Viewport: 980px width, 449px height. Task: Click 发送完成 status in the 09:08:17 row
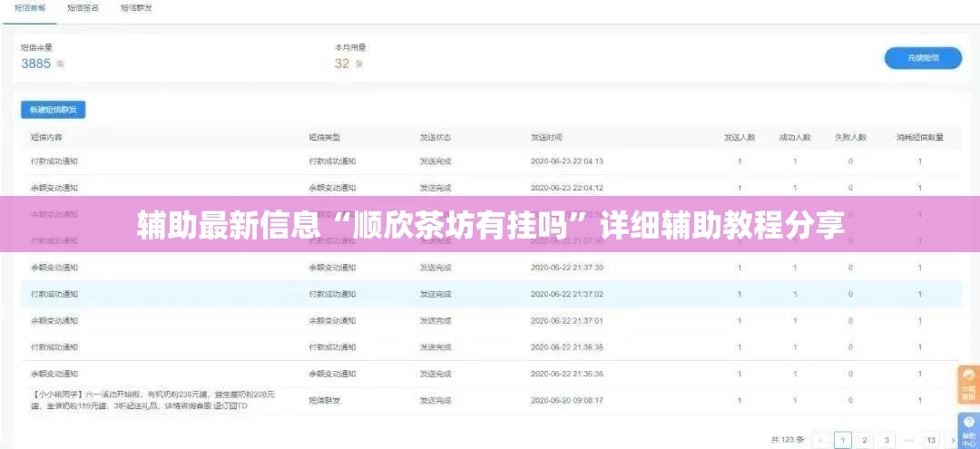click(436, 400)
